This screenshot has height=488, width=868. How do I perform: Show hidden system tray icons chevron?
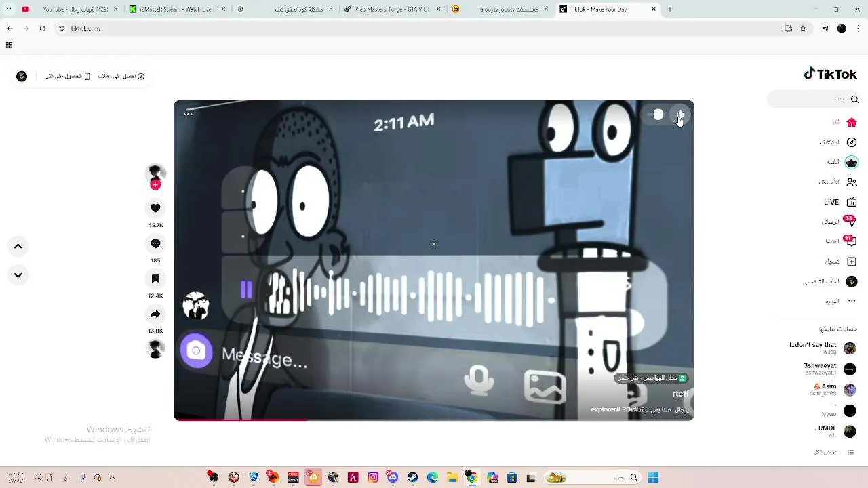(112, 477)
